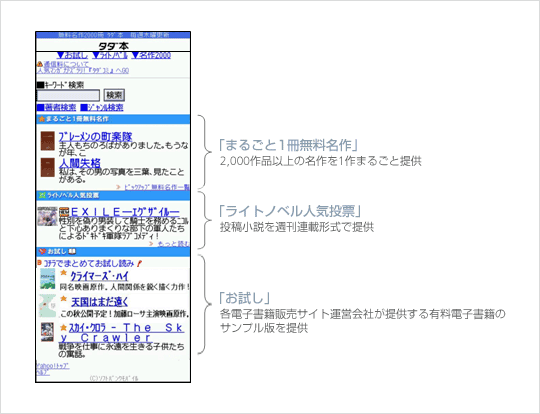Click the タダ本 site logo

click(113, 46)
